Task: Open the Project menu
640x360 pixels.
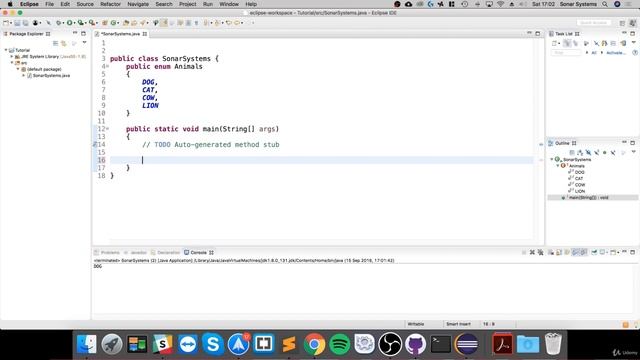Action: point(187,4)
